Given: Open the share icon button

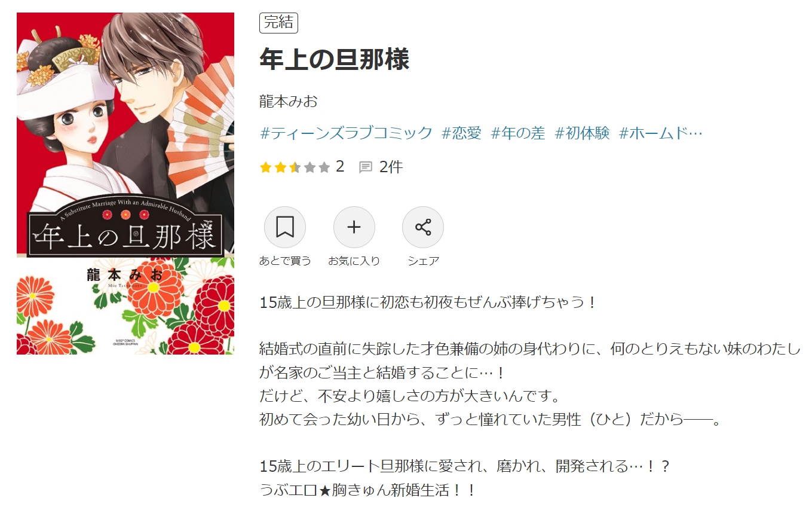Looking at the screenshot, I should tap(423, 227).
